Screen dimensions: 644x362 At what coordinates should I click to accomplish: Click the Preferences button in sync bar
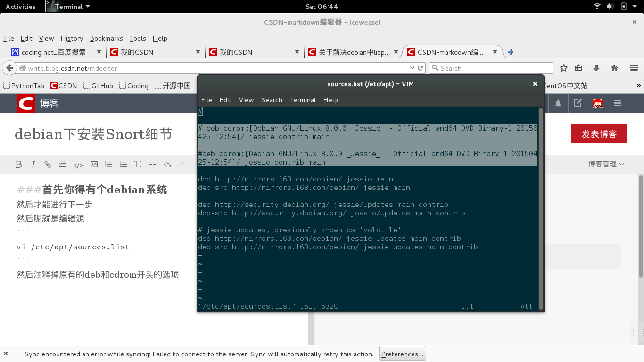403,354
